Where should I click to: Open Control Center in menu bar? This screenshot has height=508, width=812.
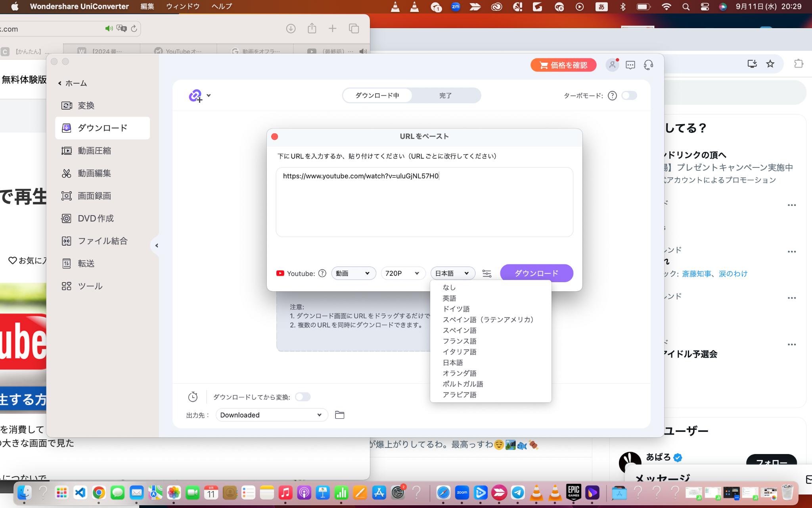point(705,7)
